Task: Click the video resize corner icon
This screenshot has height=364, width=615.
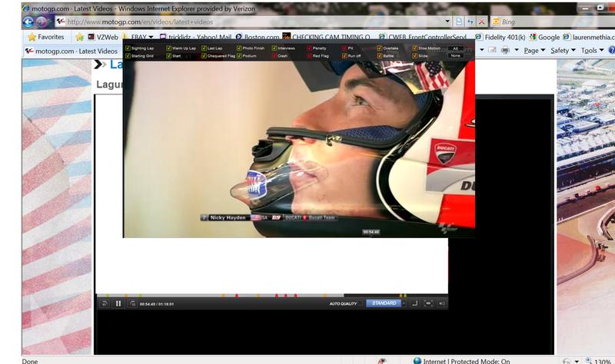Action: 414,303
